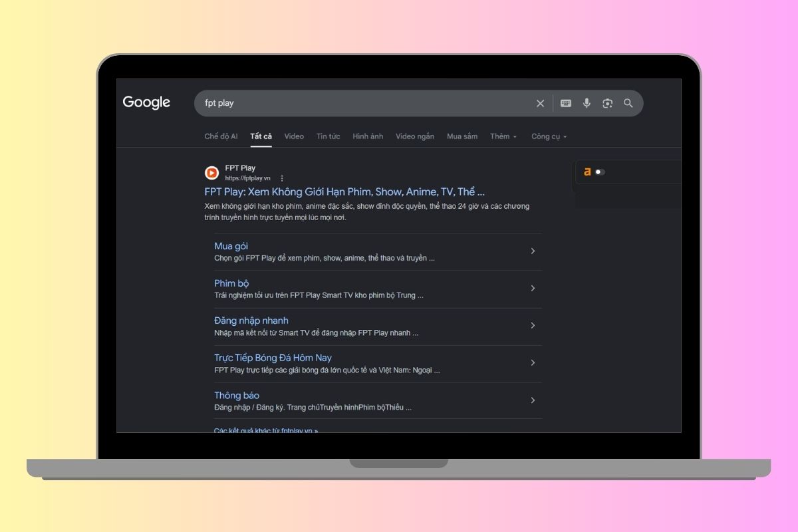Expand the Thêm dropdown

[x=503, y=136]
